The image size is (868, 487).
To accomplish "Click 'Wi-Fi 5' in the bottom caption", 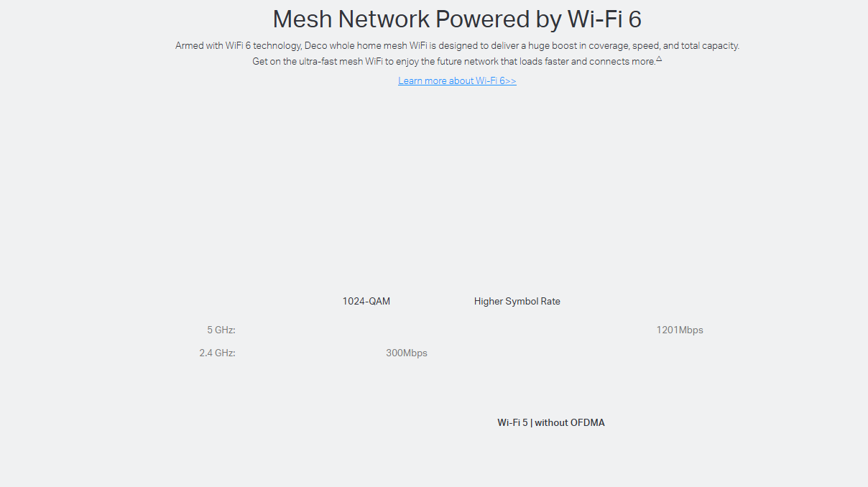I will (x=512, y=423).
